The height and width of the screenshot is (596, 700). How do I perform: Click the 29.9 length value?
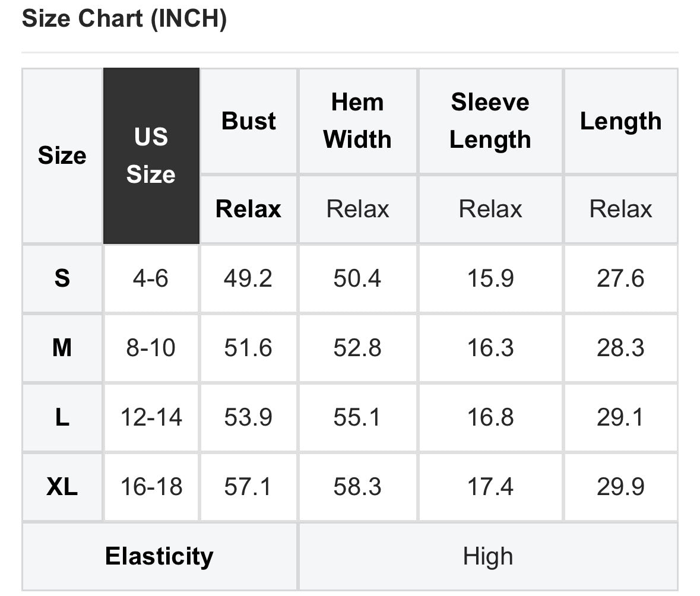click(x=621, y=487)
